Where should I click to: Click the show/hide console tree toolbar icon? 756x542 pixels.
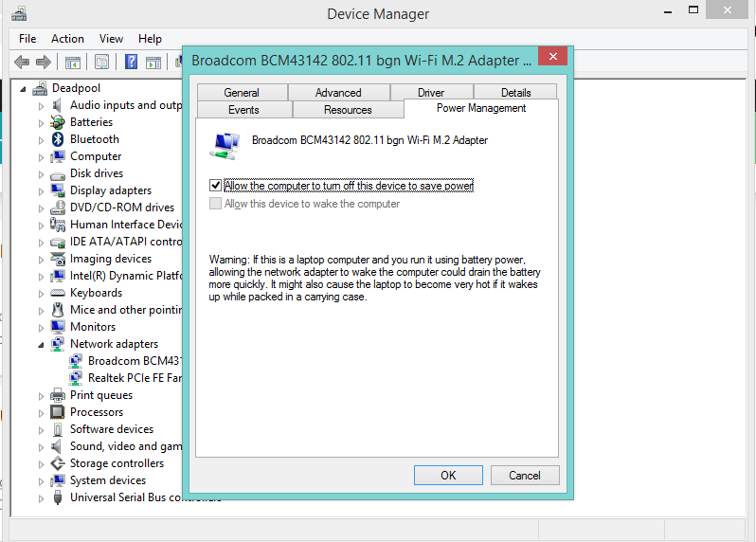coord(73,63)
